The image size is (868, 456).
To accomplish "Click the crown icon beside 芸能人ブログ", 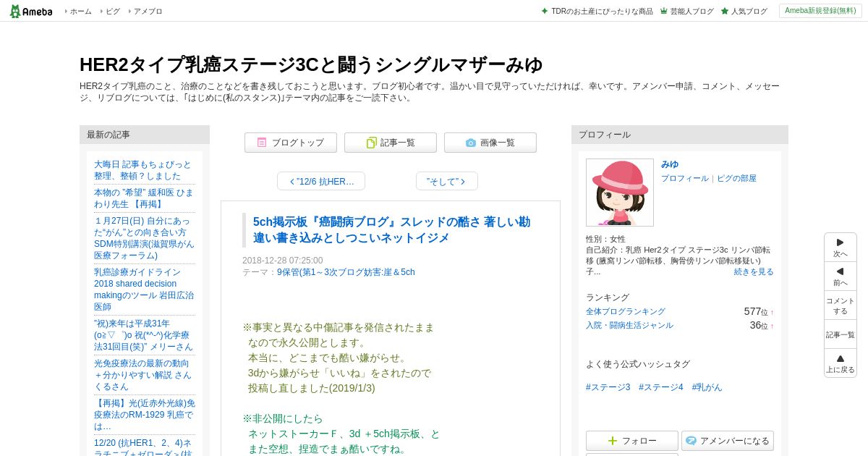I will [664, 12].
